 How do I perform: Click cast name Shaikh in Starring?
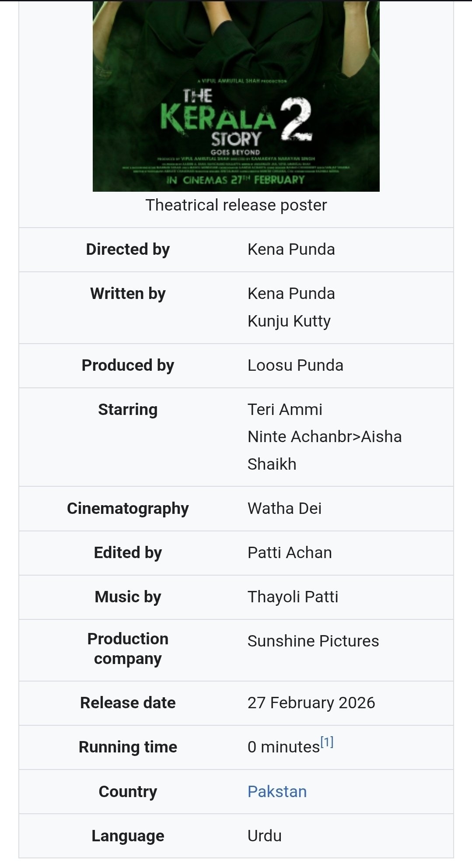[272, 464]
